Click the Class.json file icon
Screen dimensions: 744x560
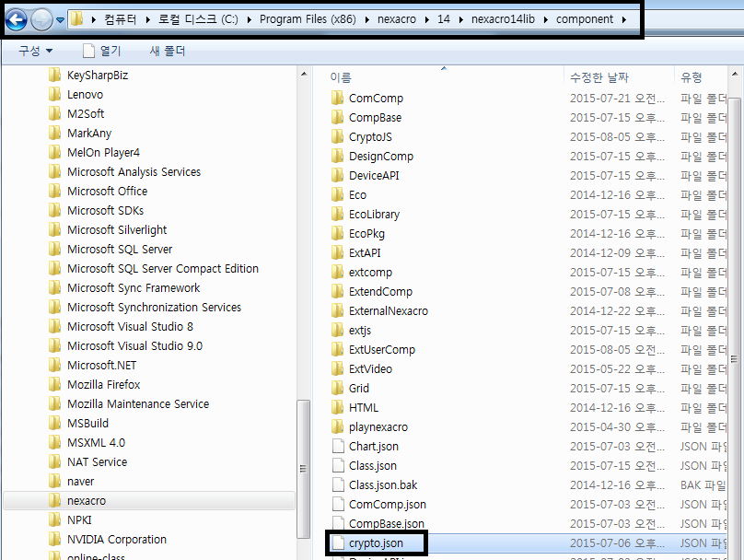tap(338, 466)
